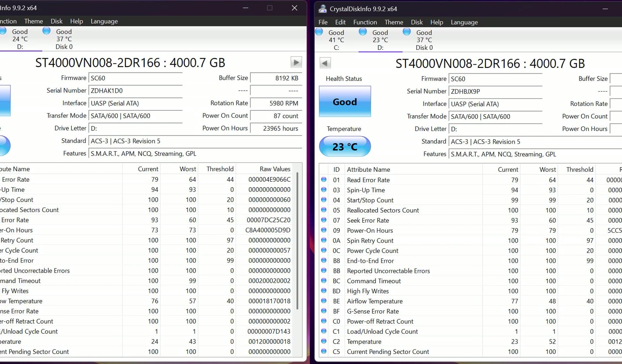Click status orb for Reported Uncorrectable Errors row
Image resolution: width=622 pixels, height=364 pixels.
324,270
